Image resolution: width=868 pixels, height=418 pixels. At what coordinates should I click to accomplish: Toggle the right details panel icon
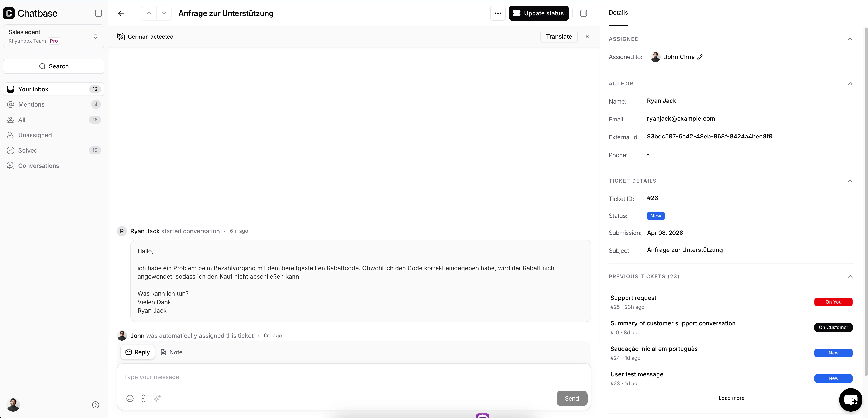(x=584, y=13)
